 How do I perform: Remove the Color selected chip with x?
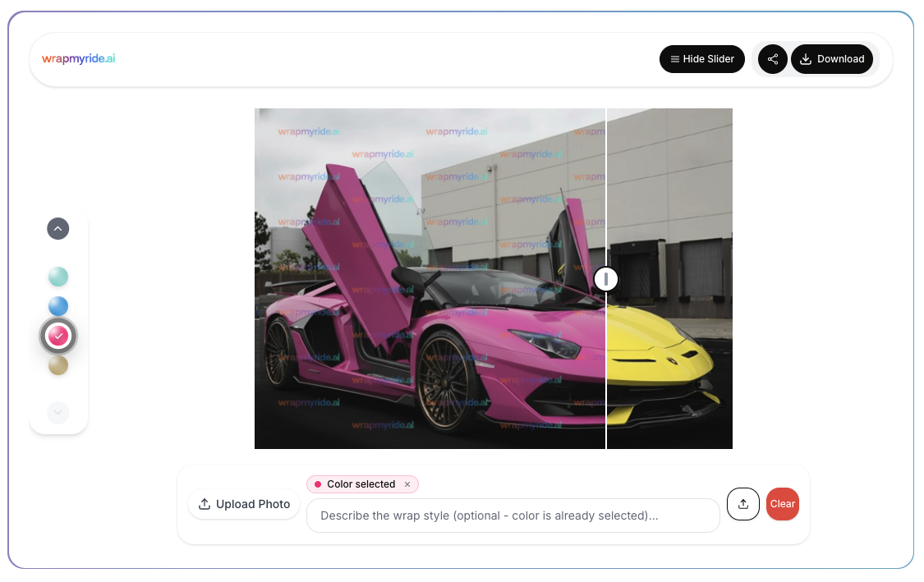click(x=407, y=484)
